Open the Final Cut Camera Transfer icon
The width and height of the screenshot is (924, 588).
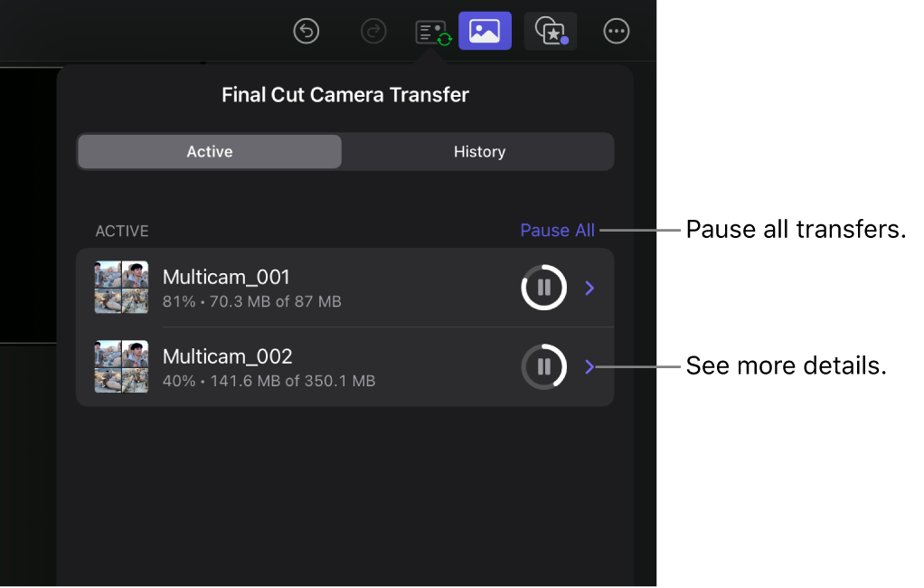(431, 31)
